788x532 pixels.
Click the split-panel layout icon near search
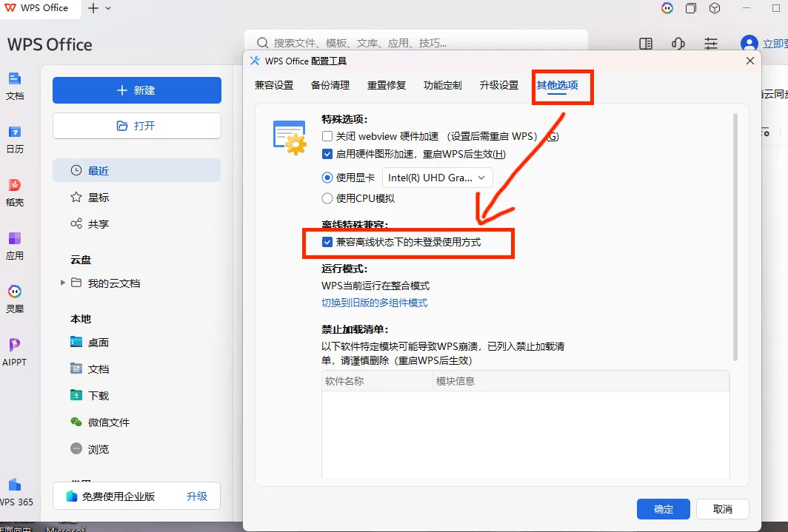point(646,44)
